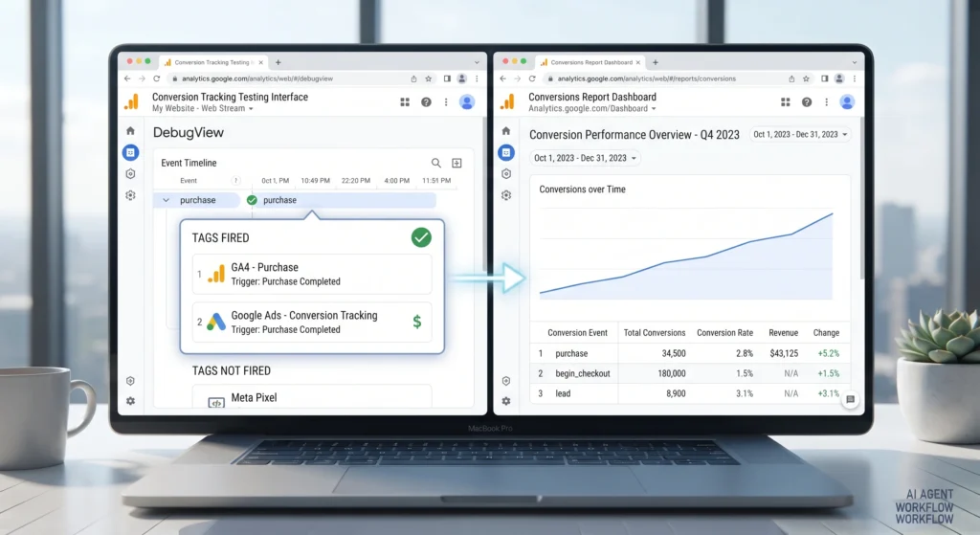Open the Meta Pixel not-fired tag
The height and width of the screenshot is (535, 980).
312,397
